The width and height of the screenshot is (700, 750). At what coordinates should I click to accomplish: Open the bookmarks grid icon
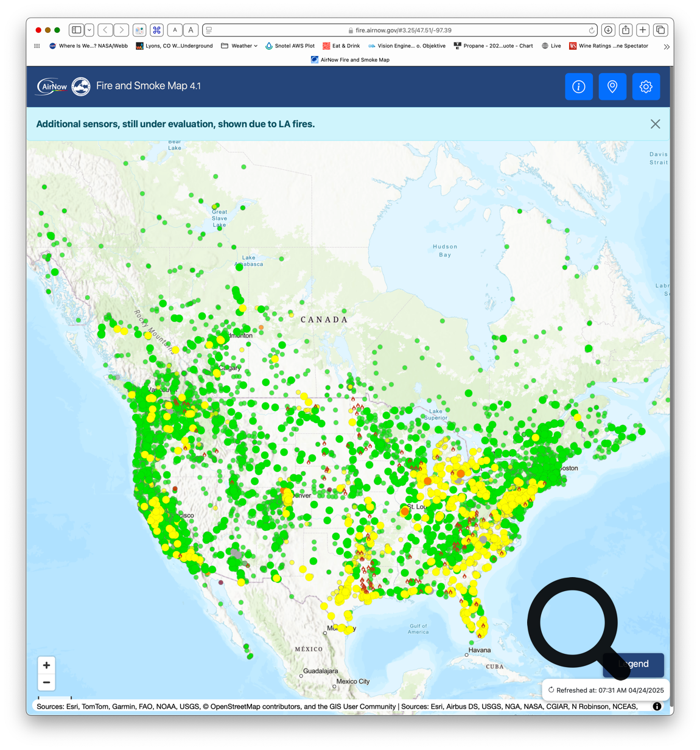[37, 46]
